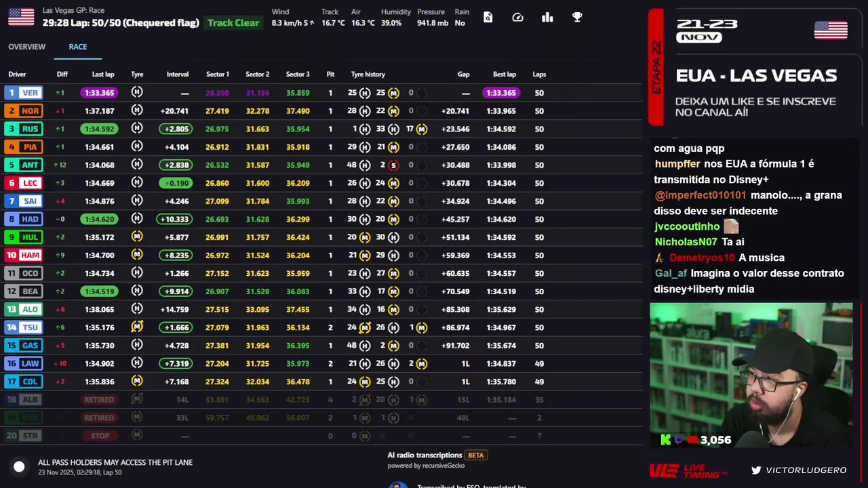Viewport: 868px width, 488px height.
Task: Select the LEC driver badge
Action: click(23, 183)
